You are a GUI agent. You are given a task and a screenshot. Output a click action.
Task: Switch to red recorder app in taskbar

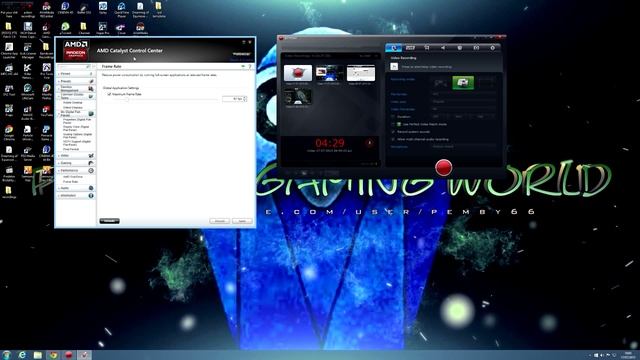click(69, 355)
